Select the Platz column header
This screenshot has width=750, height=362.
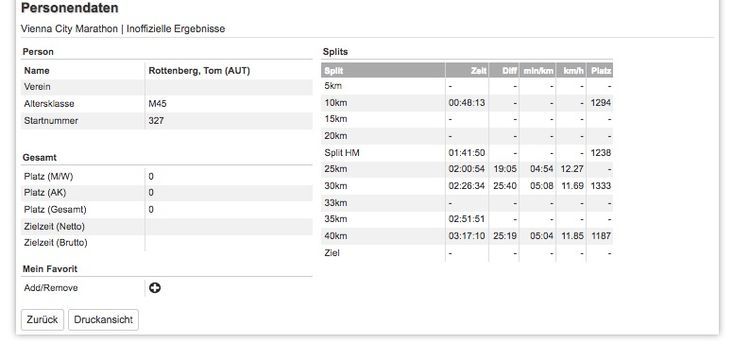(x=600, y=71)
